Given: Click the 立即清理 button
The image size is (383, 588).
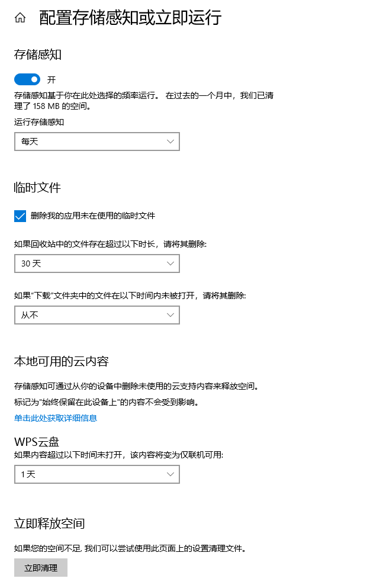Looking at the screenshot, I should 41,568.
